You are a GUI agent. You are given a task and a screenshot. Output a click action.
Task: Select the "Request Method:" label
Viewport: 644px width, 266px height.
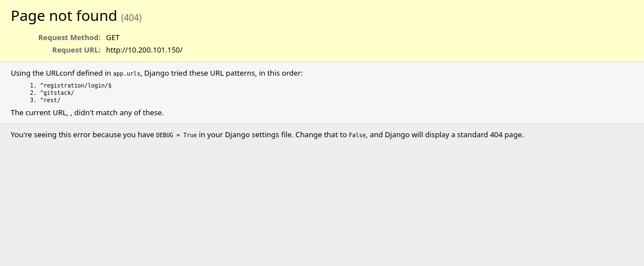[70, 37]
